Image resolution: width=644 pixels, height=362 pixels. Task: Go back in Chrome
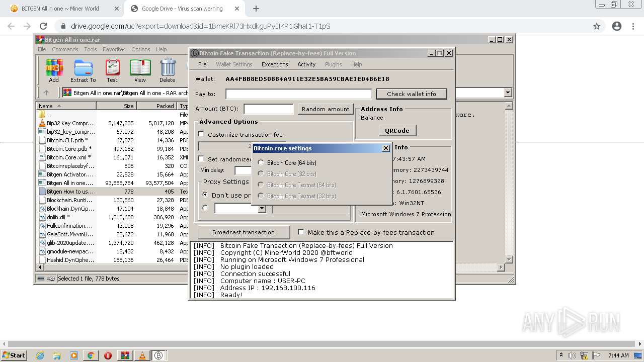[11, 26]
